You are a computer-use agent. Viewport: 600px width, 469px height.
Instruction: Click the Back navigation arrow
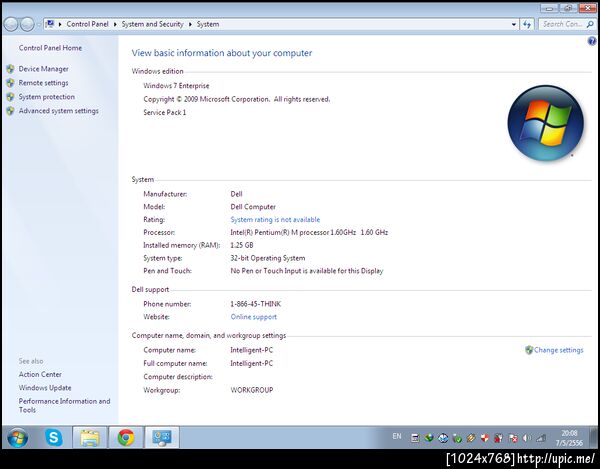(x=11, y=24)
